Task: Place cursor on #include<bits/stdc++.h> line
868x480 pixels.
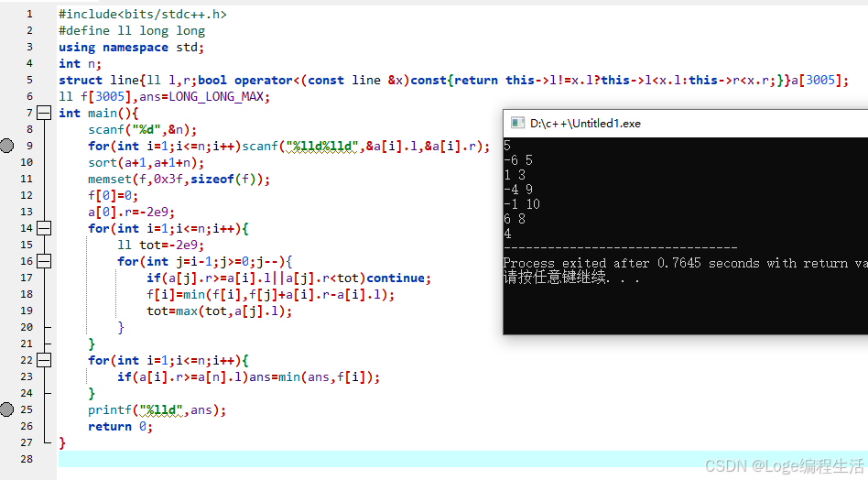Action: [143, 15]
